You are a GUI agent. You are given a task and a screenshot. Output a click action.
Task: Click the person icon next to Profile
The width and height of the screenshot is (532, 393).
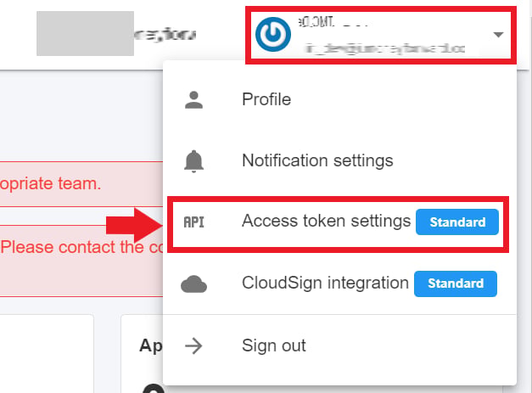193,100
